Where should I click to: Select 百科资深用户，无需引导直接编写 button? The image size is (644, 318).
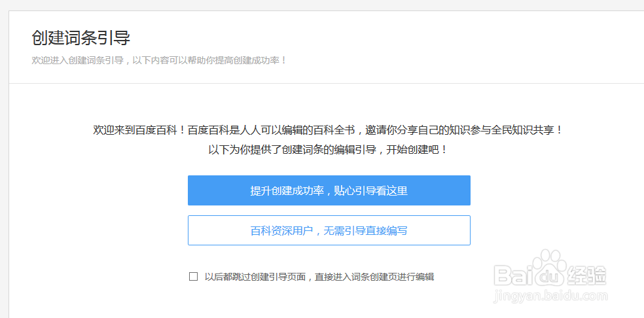[329, 230]
